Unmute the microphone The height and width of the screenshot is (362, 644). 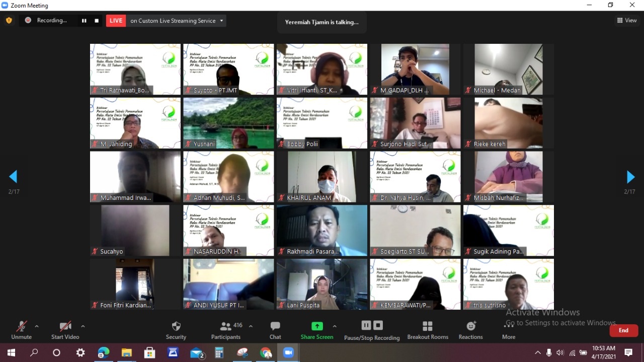click(21, 326)
